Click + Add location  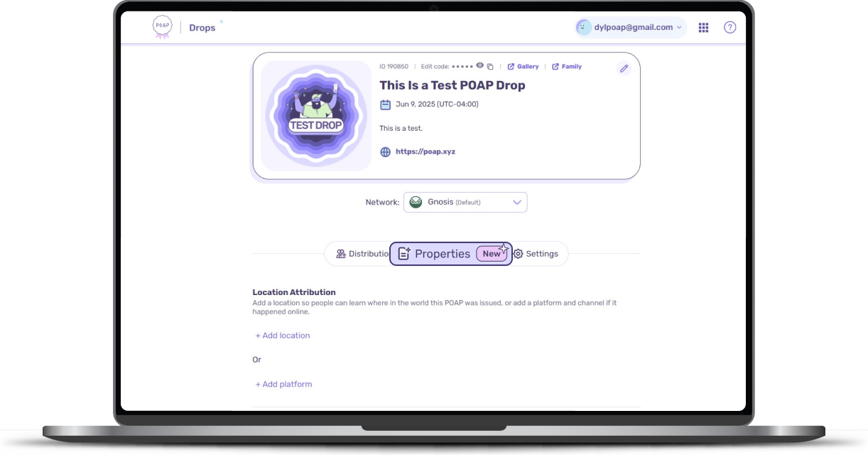pos(283,336)
